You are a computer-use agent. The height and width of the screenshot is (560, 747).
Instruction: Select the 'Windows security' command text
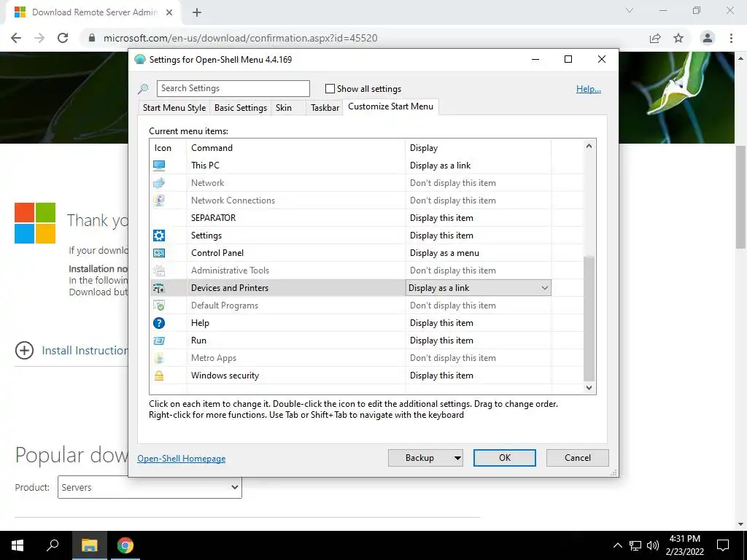[225, 376]
